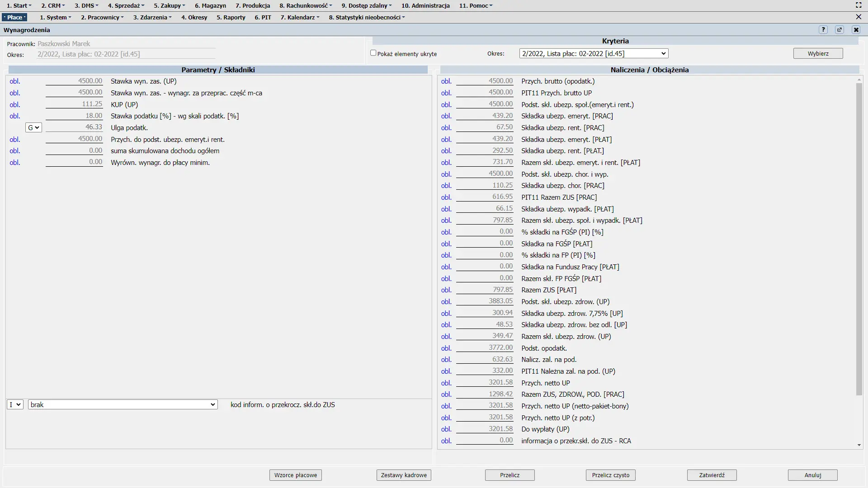Close Płace module with X icon
Viewport: 868px width, 488px height.
coord(859,17)
